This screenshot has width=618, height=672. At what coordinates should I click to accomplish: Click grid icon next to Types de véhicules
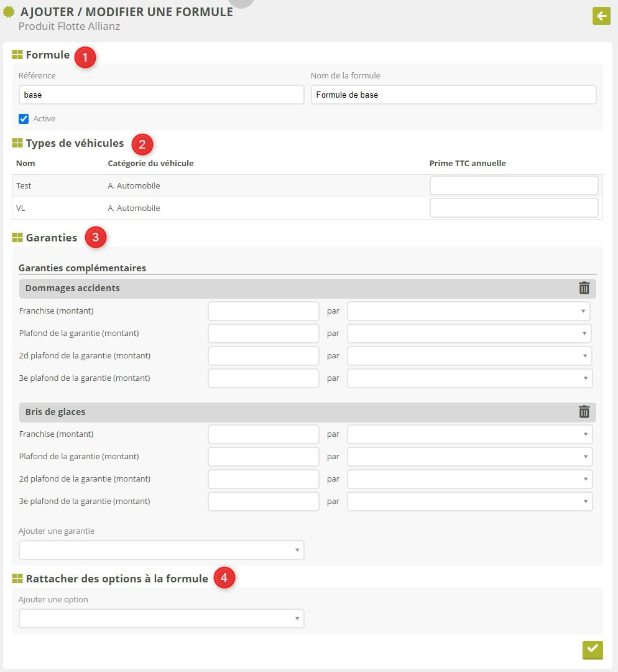click(17, 144)
